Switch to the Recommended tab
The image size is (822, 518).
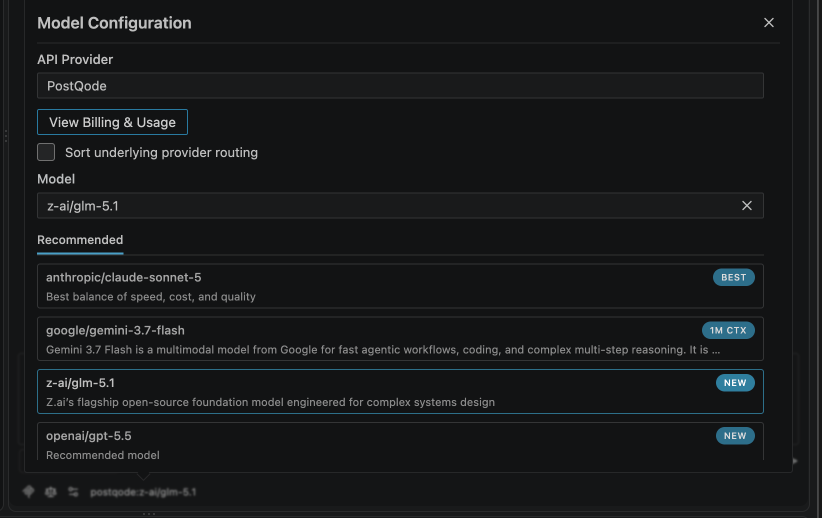tap(80, 240)
